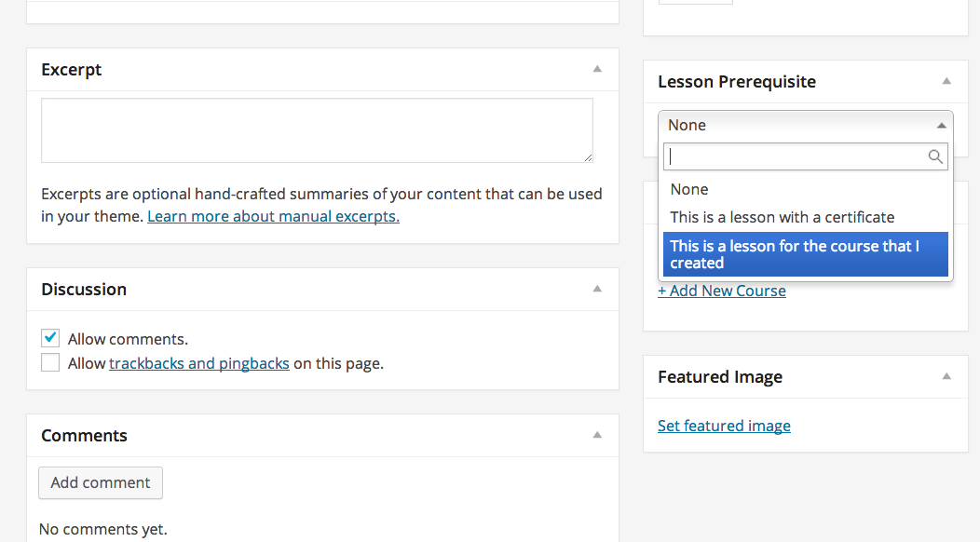Click the search magnifier icon in dropdown
Viewport: 980px width, 542px height.
935,157
